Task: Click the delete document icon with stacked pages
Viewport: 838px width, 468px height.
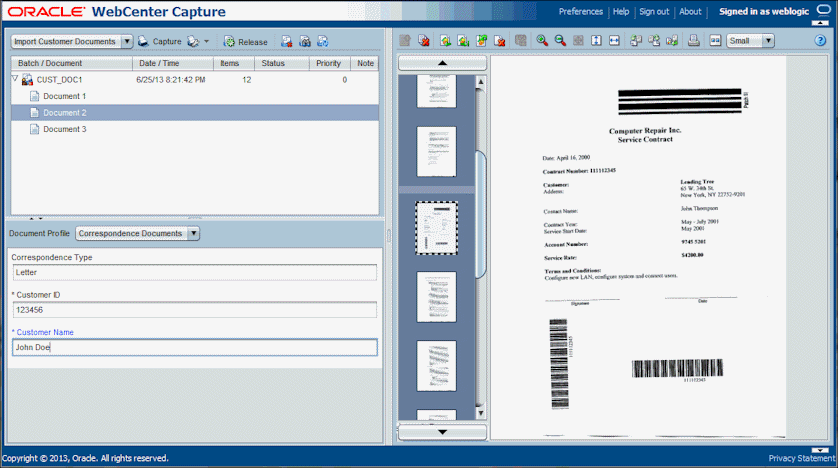Action: pos(424,41)
